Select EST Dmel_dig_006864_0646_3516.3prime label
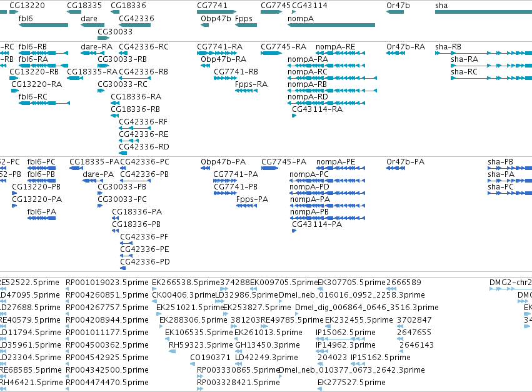 366,308
